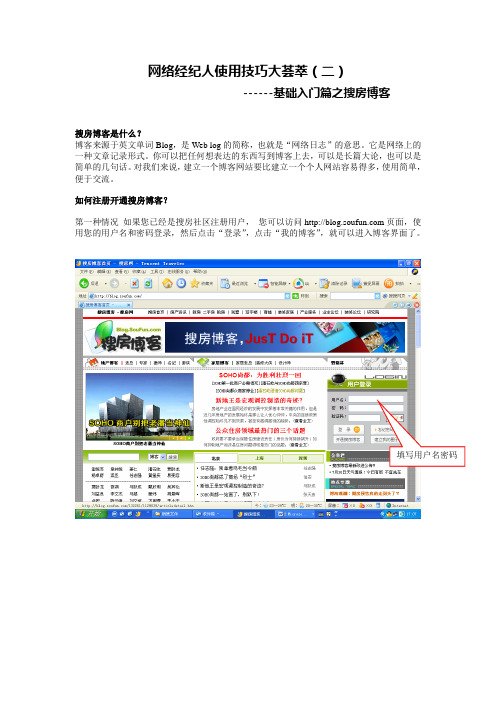Open the History clock icon
The image size is (496, 702).
[x=181, y=283]
